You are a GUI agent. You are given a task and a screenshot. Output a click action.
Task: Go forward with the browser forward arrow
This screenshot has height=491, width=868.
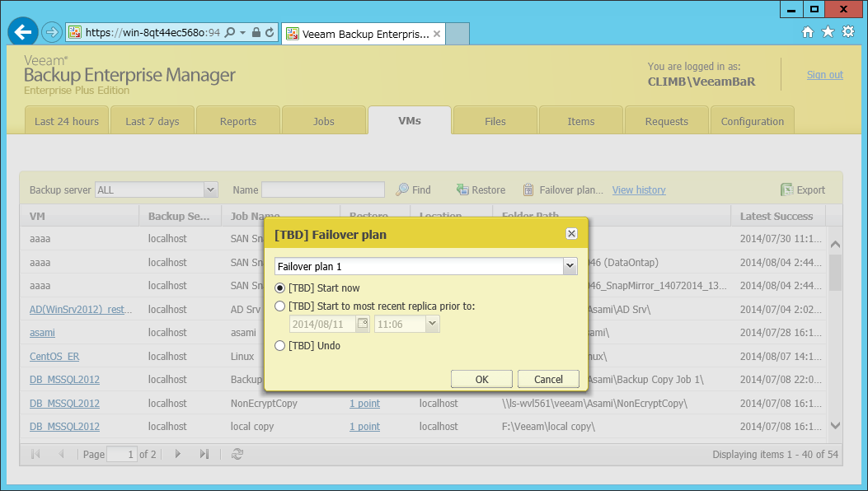pos(51,32)
